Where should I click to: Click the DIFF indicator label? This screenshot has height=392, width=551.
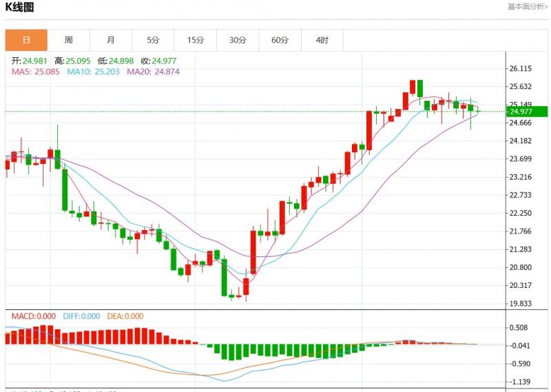tap(82, 316)
